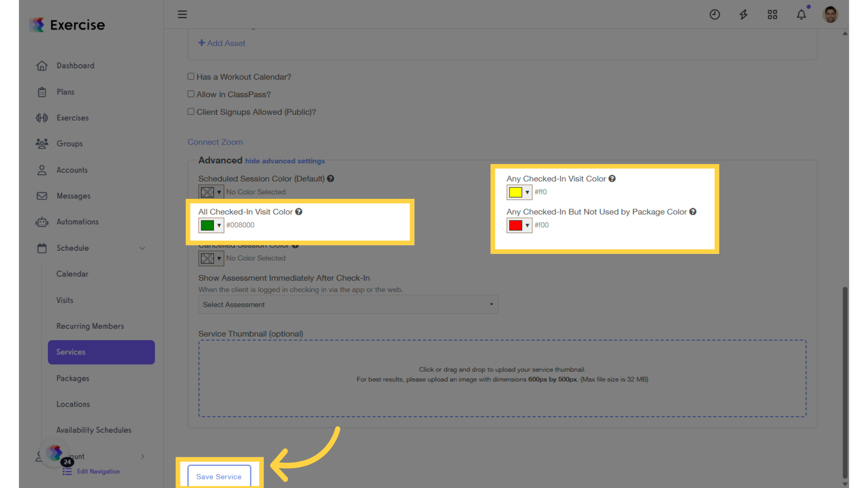868x488 pixels.
Task: Open Any Checked-In Visit Color dropdown arrow
Action: point(527,192)
